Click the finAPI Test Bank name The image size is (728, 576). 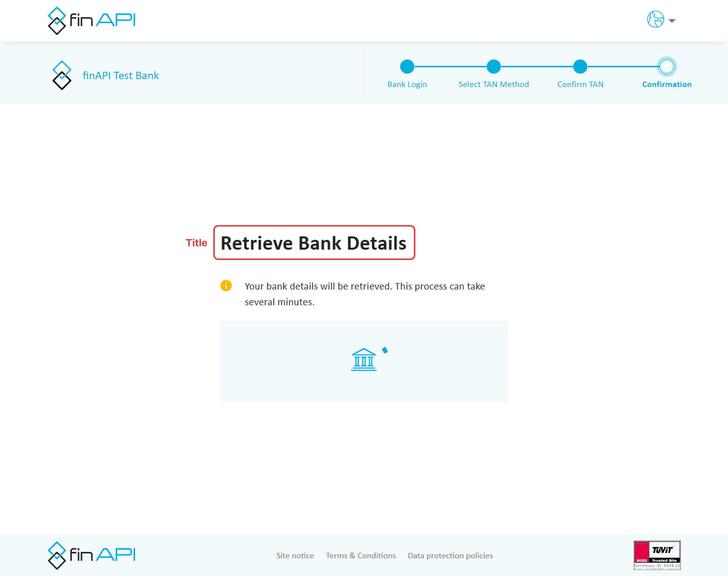click(120, 75)
